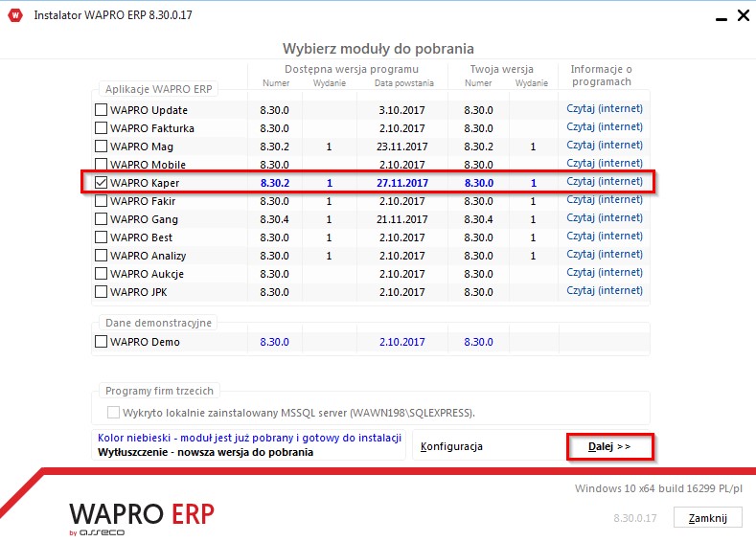Click the WAPRO Demo date 2.10.2017
The width and height of the screenshot is (756, 542).
pos(402,342)
